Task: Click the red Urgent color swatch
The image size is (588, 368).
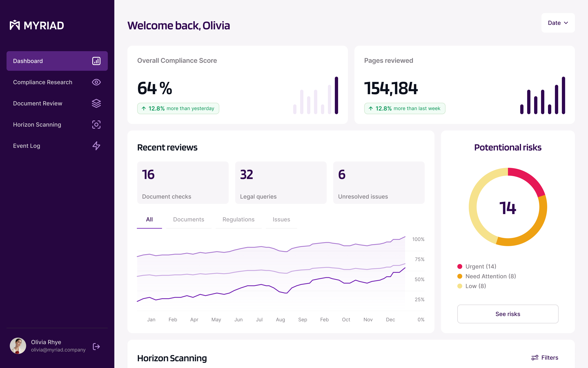Action: pos(460,266)
